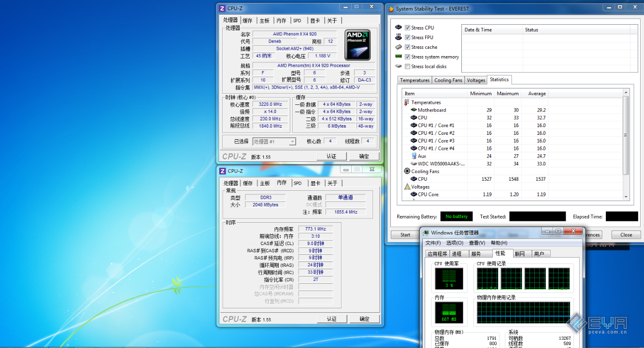
Task: Click the Motherboard row icon in EVEREST
Action: (x=414, y=110)
